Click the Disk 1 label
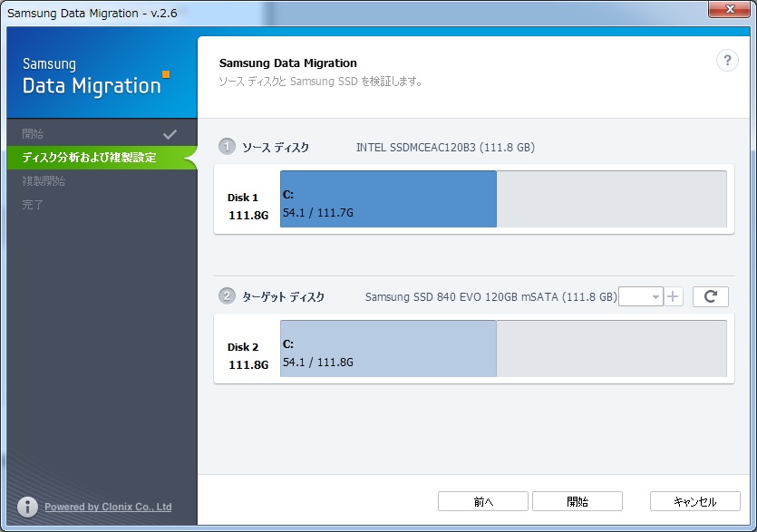The width and height of the screenshot is (757, 532). tap(243, 198)
